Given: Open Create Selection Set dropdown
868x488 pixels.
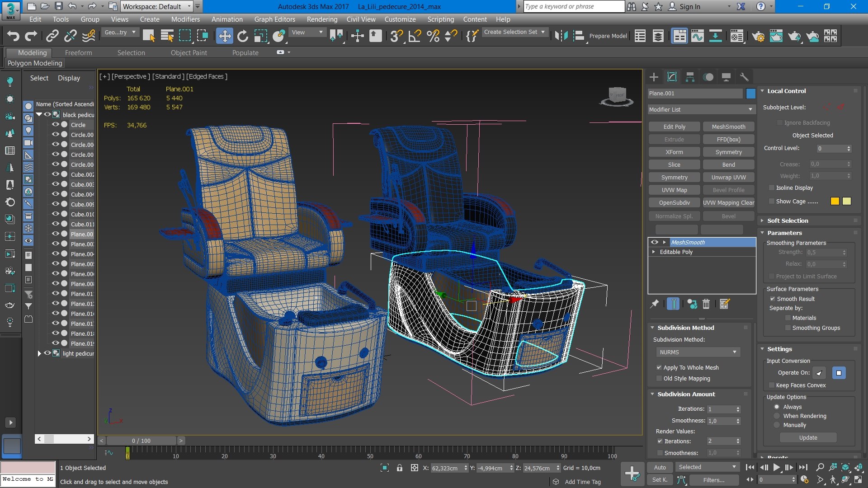Looking at the screenshot, I should [515, 32].
